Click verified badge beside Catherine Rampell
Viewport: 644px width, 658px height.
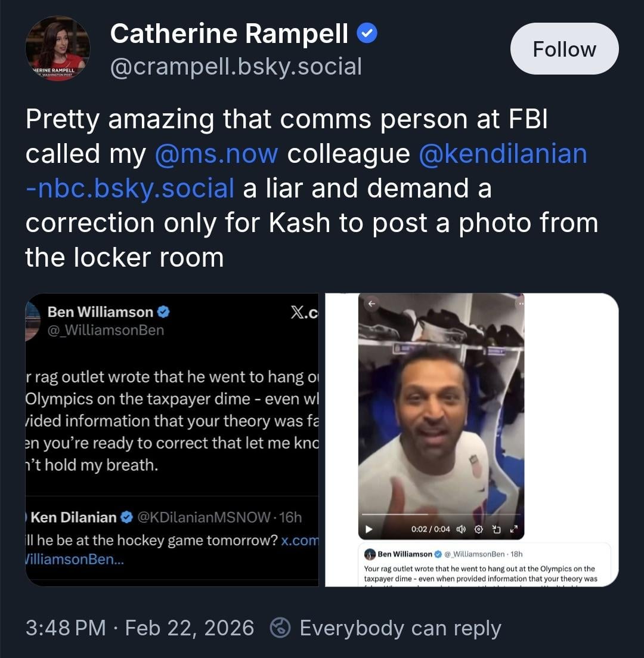[367, 34]
